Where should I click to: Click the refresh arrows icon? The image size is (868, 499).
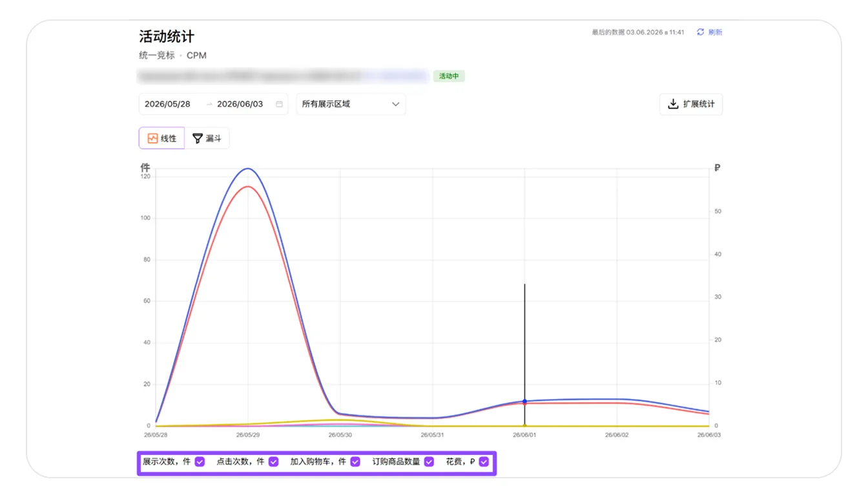(701, 32)
